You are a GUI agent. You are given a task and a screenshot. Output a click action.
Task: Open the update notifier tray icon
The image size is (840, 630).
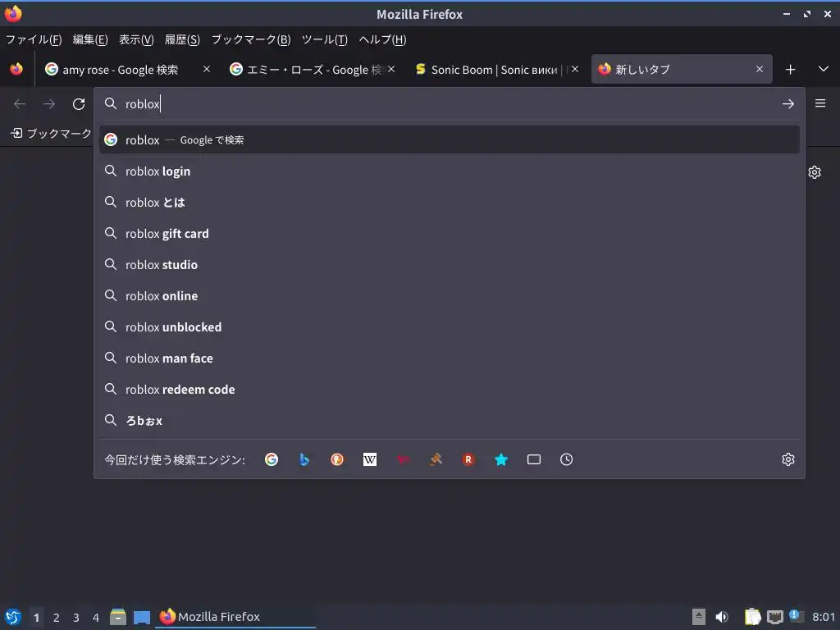(x=795, y=616)
